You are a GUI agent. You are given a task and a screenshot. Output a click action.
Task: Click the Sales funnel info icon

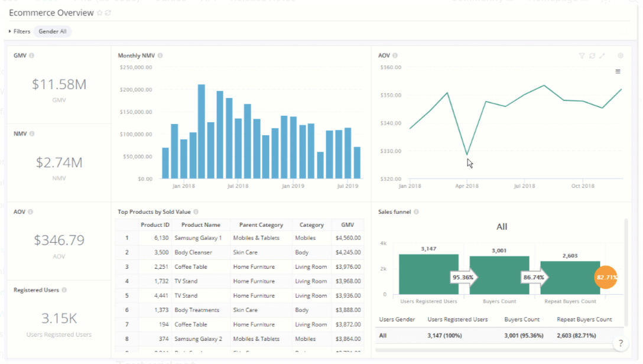417,212
